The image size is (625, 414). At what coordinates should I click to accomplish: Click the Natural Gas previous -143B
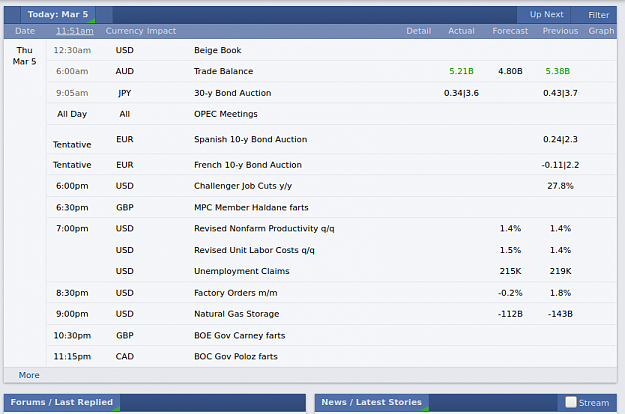pyautogui.click(x=560, y=314)
